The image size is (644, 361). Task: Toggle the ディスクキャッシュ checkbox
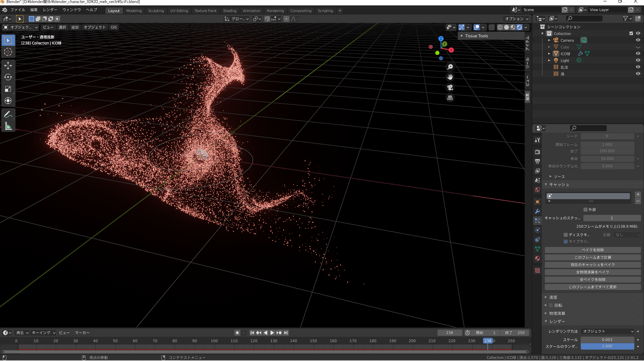pyautogui.click(x=566, y=235)
